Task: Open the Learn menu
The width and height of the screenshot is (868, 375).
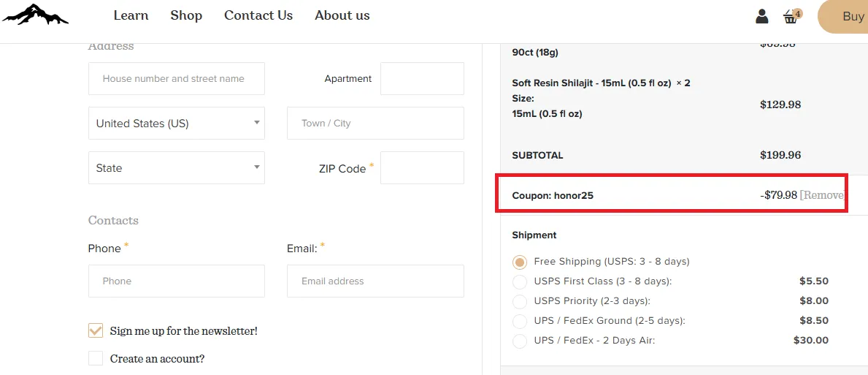Action: [131, 15]
